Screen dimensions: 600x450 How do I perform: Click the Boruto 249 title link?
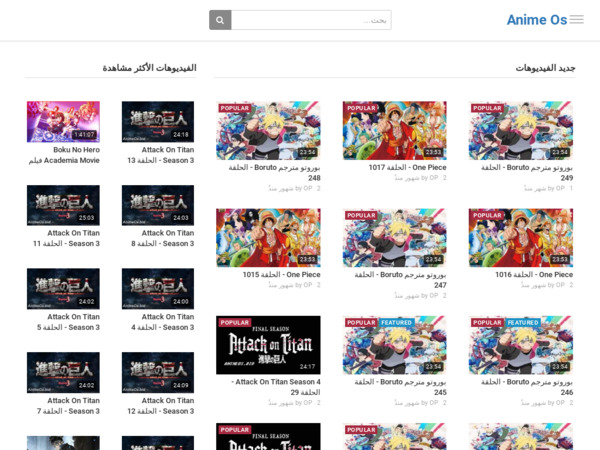click(527, 173)
